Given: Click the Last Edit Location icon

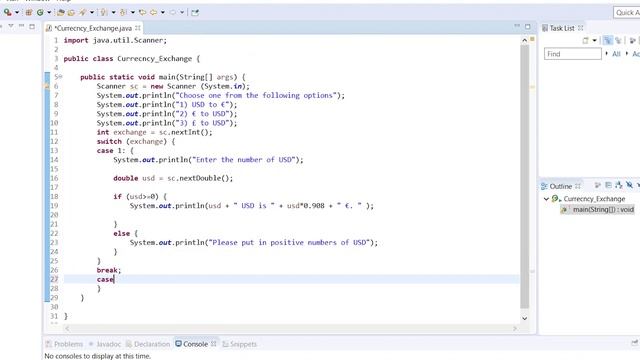Looking at the screenshot, I should click(x=142, y=12).
